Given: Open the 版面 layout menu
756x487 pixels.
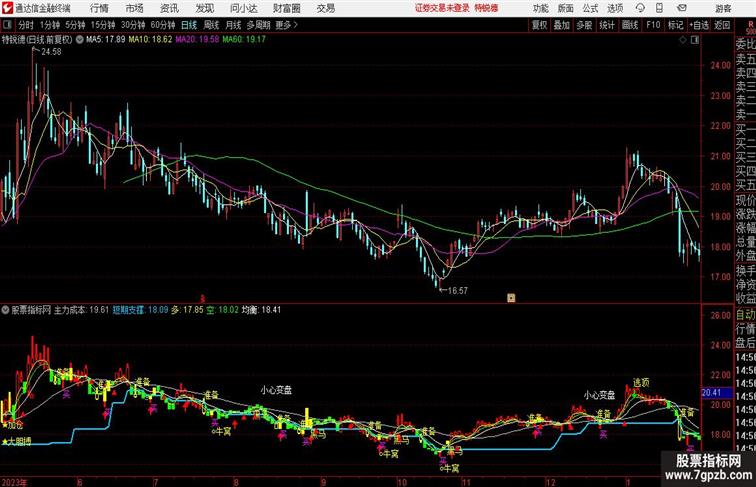Looking at the screenshot, I should click(566, 8).
